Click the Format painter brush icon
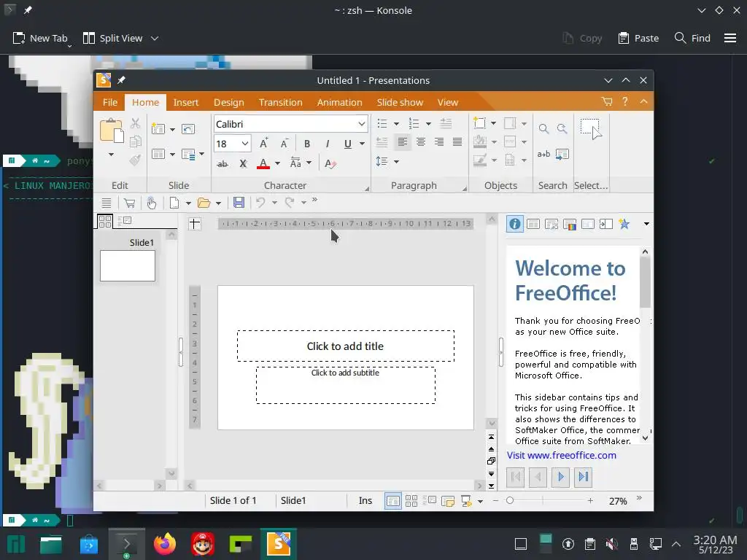Viewport: 747px width, 560px height. pos(135,160)
